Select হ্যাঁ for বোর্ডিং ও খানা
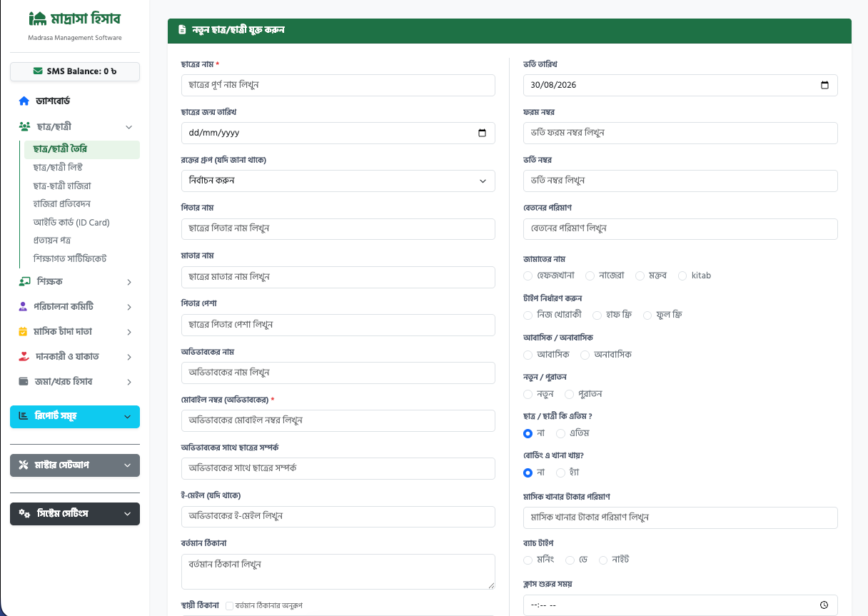The width and height of the screenshot is (868, 616). [561, 473]
